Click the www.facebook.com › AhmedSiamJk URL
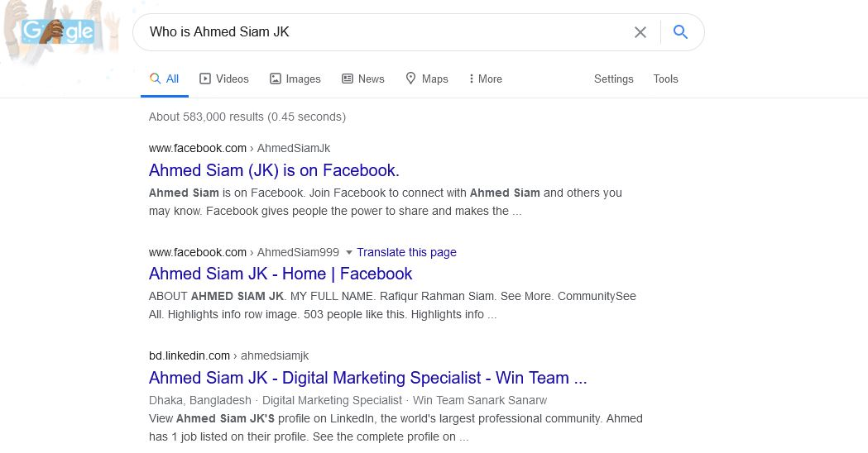Viewport: 868px width, 453px height. click(x=239, y=148)
